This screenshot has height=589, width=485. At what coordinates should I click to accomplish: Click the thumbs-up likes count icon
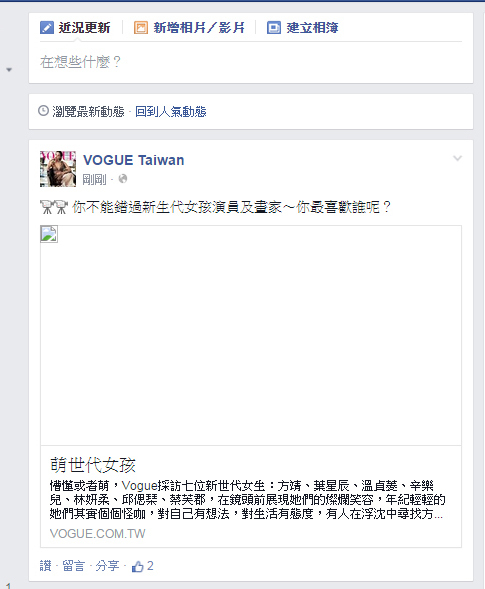[137, 566]
